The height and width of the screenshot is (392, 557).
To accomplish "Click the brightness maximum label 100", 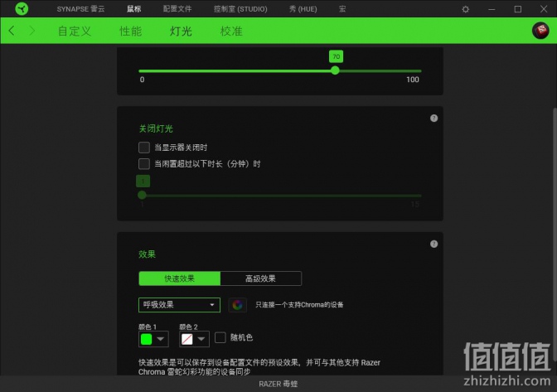I will (x=413, y=80).
